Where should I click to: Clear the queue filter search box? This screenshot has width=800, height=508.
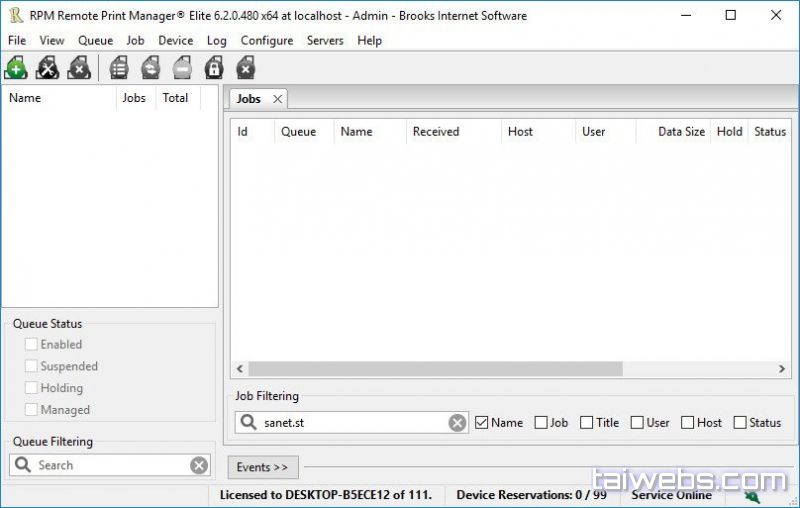click(199, 465)
